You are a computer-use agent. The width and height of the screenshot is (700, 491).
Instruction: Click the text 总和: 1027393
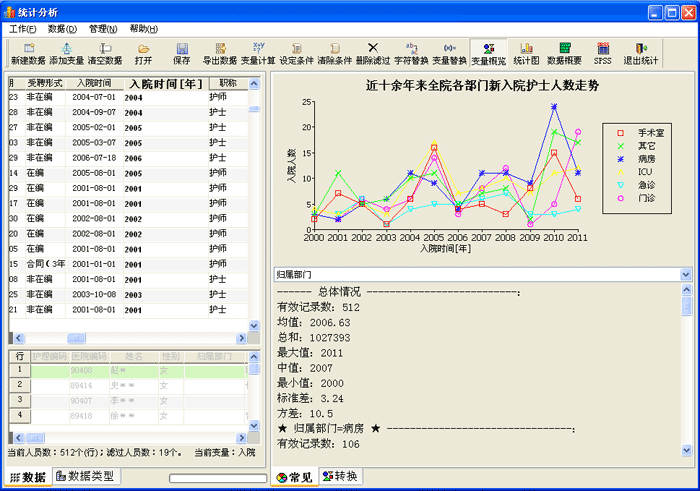pos(314,337)
